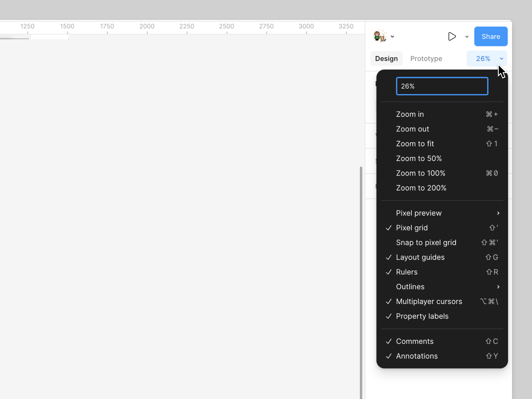Choose Zoom to 100%
This screenshot has width=532, height=399.
click(x=421, y=173)
